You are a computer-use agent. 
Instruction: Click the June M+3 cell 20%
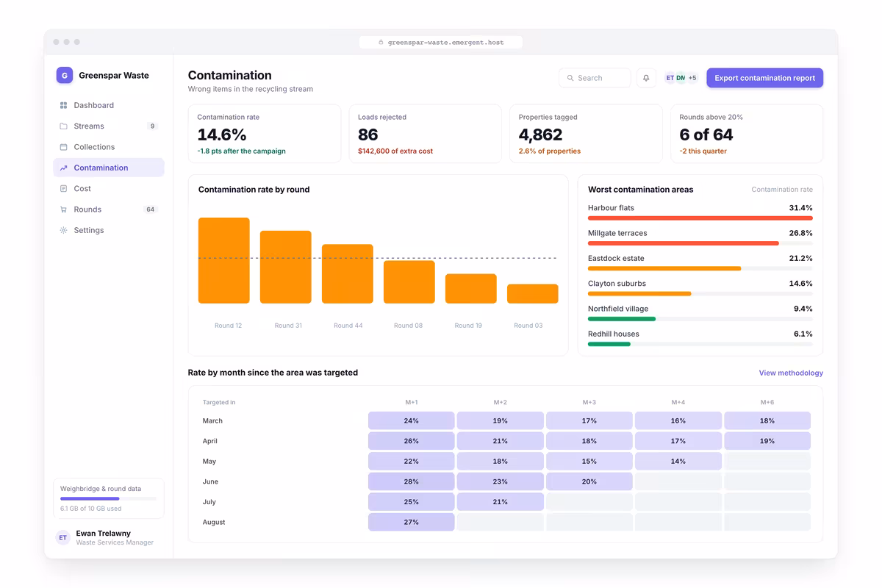tap(589, 481)
